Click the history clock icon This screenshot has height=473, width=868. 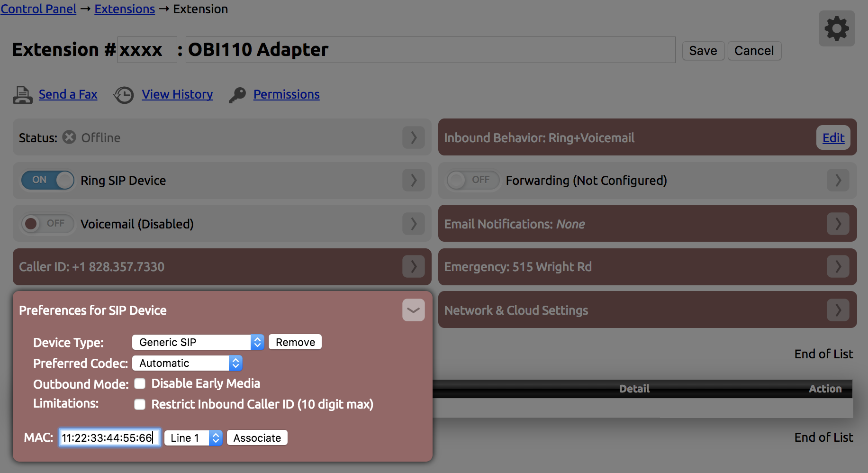click(x=124, y=95)
